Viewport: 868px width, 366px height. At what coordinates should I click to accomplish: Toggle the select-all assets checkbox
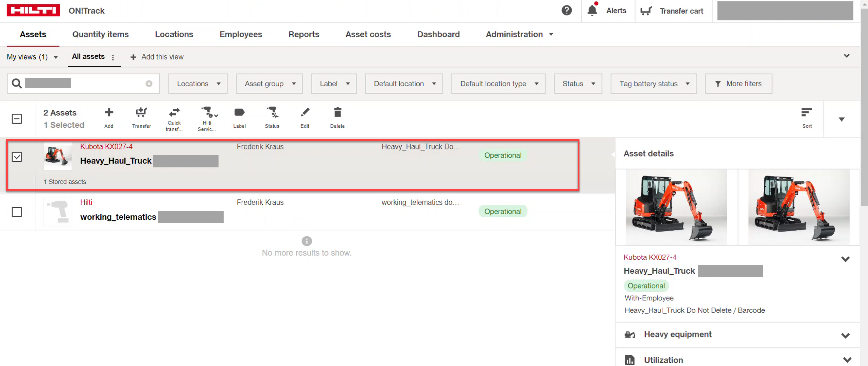[17, 118]
